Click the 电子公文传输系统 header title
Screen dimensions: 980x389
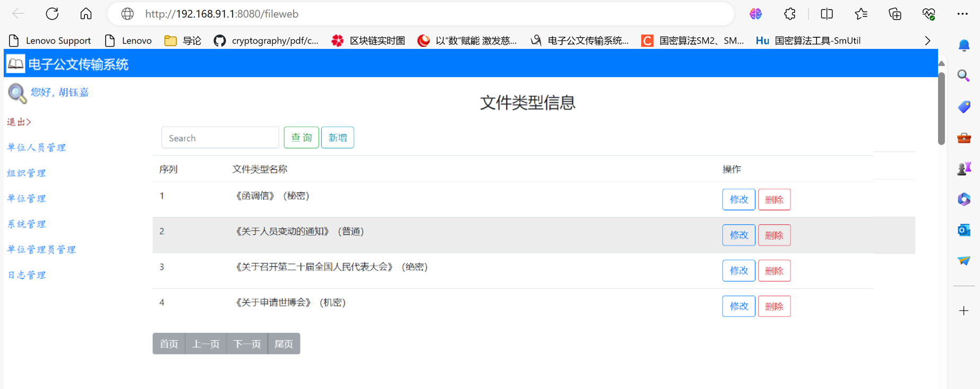(78, 64)
